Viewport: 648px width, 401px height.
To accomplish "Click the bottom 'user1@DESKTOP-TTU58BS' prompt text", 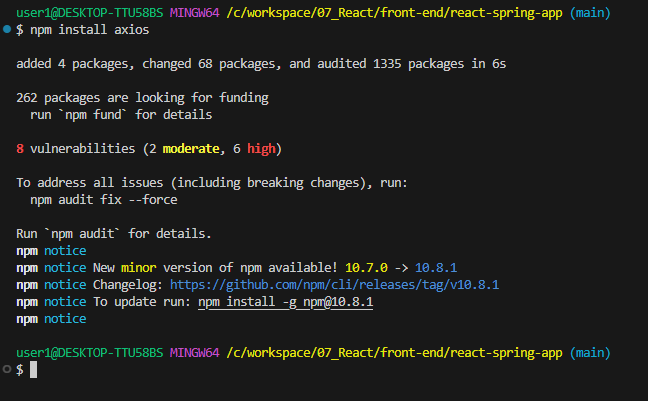I will point(90,353).
